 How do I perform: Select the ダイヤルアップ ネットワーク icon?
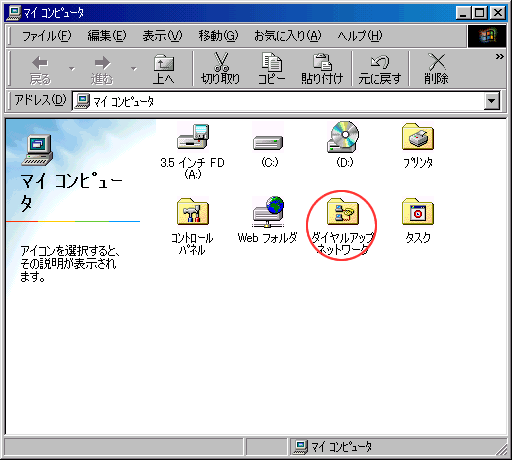[343, 211]
